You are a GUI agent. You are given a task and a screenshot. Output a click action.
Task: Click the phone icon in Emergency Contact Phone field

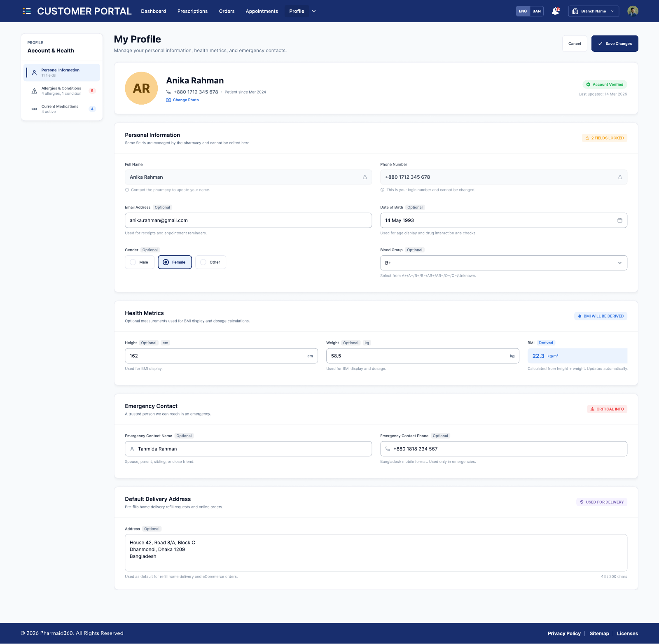pos(388,449)
